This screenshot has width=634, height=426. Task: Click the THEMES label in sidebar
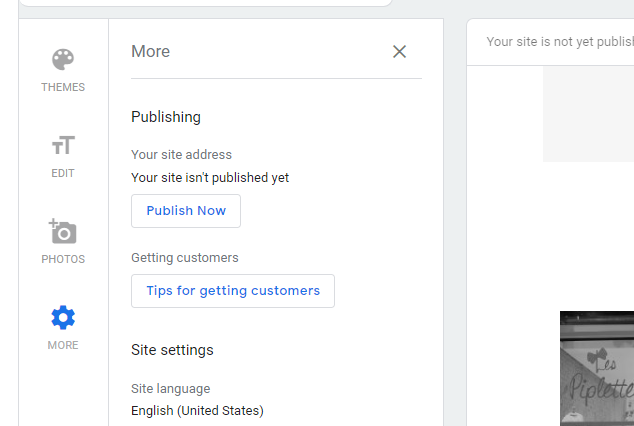63,87
